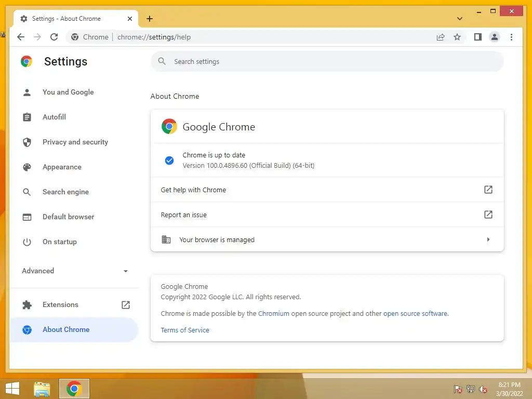This screenshot has width=532, height=399.
Task: Click the Get help external-link icon
Action: pyautogui.click(x=488, y=190)
